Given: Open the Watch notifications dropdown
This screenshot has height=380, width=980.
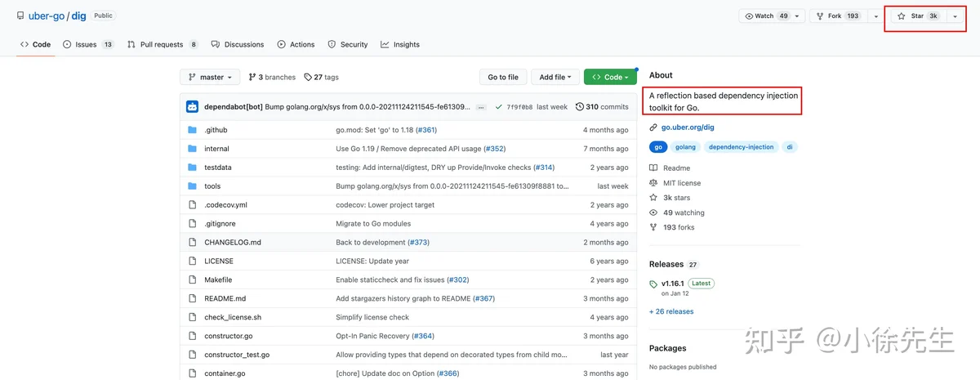Looking at the screenshot, I should tap(772, 16).
